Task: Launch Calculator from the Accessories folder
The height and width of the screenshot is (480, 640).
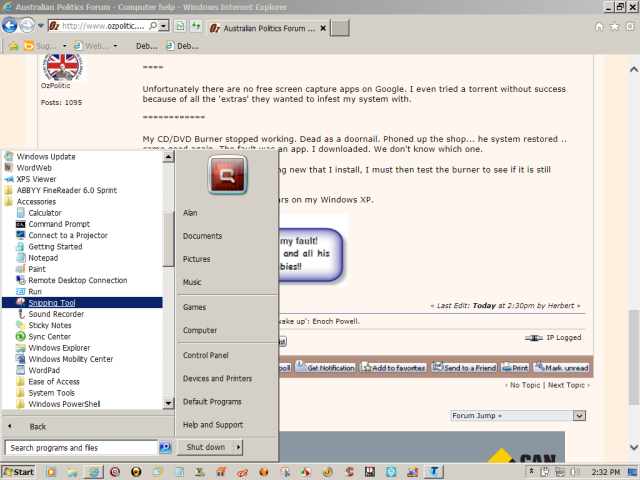Action: click(x=45, y=213)
